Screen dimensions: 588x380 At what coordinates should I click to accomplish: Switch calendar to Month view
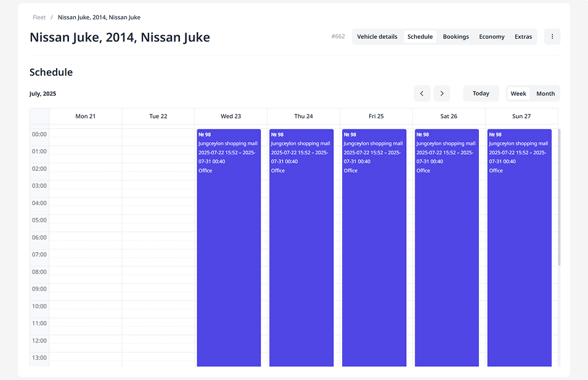pyautogui.click(x=545, y=94)
